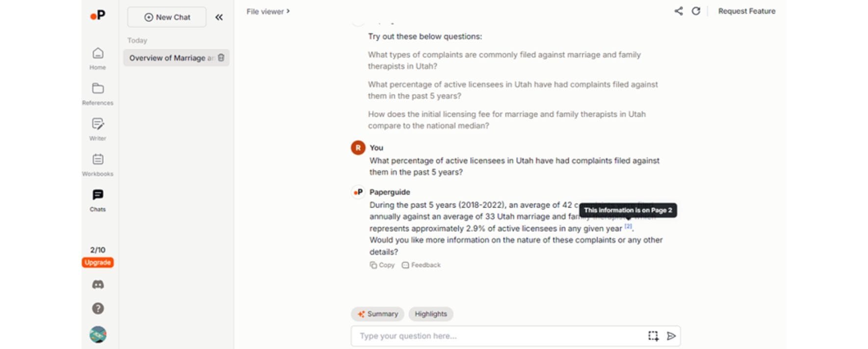Start a New Chat
Viewport: 868px width, 349px height.
coord(167,17)
